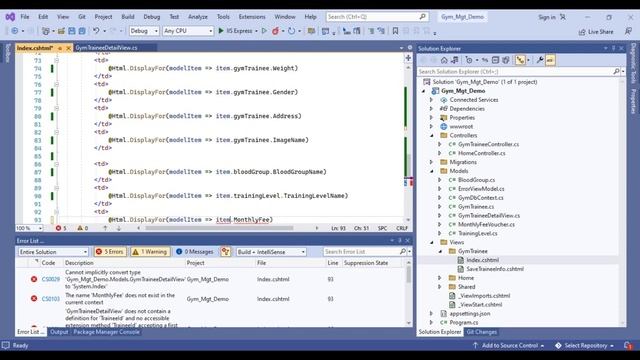Expand the Home views folder
The width and height of the screenshot is (640, 360).
[440, 278]
